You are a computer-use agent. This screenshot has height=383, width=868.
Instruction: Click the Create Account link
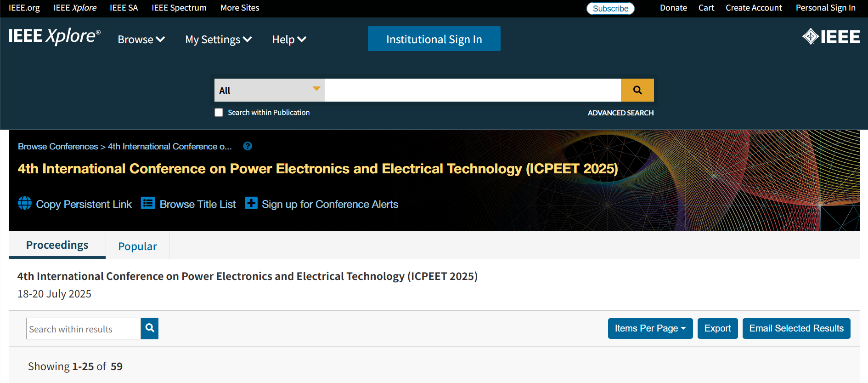754,8
